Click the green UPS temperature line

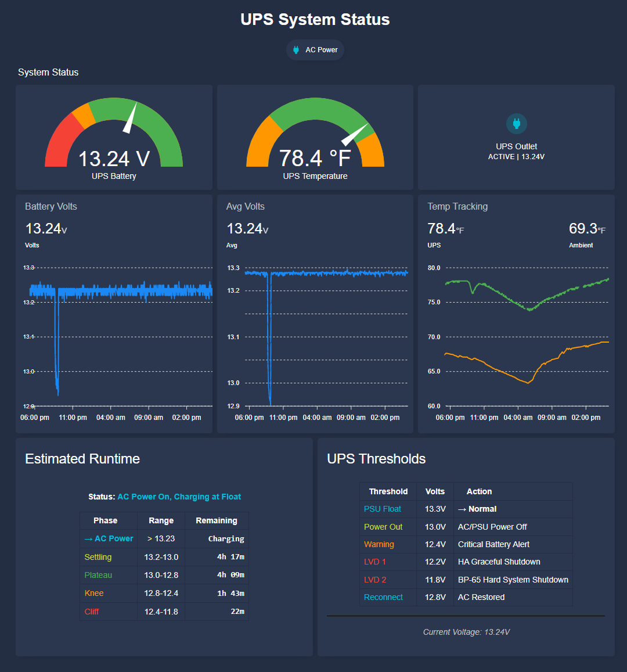(x=505, y=297)
